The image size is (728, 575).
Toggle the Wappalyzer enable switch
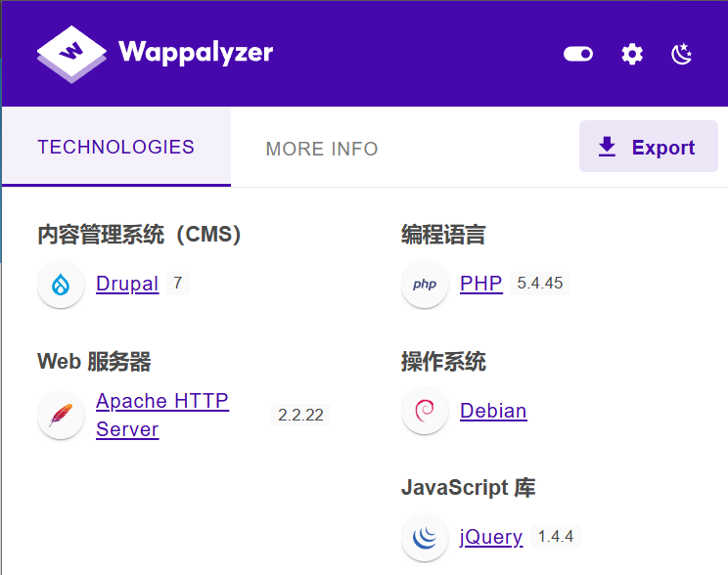578,54
